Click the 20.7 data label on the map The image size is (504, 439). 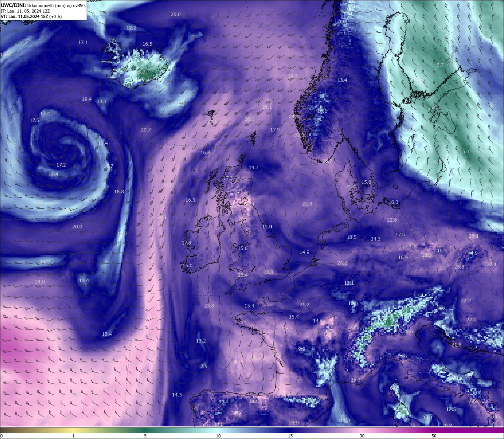point(146,130)
